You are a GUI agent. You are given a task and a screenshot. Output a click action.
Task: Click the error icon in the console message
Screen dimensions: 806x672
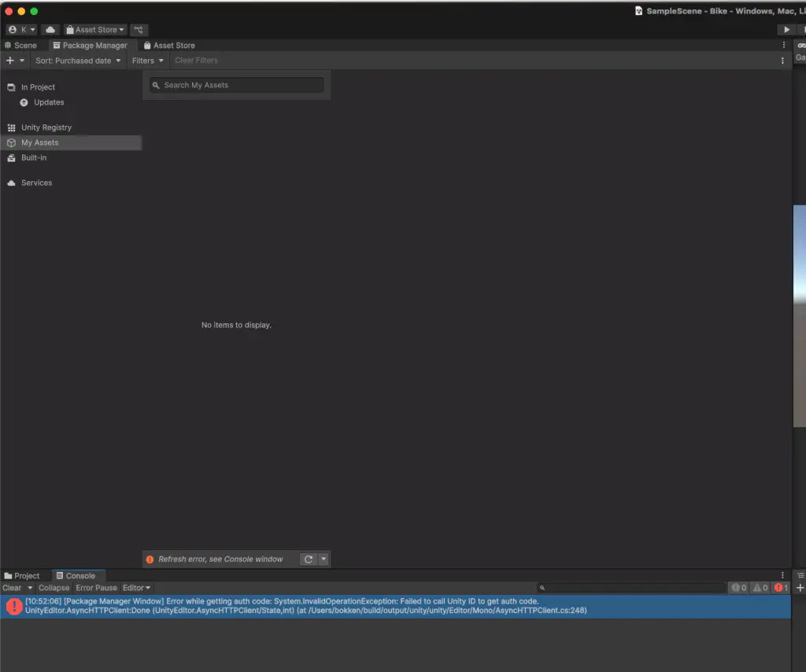click(x=14, y=606)
